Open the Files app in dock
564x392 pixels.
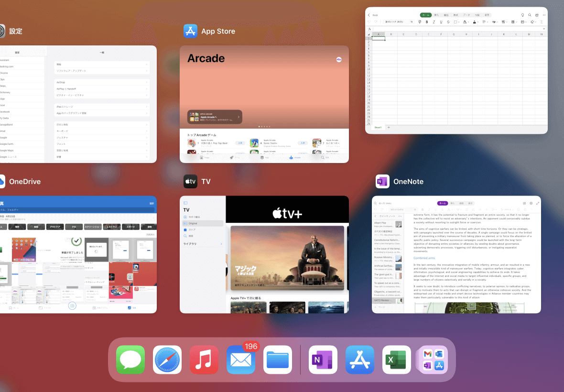278,359
